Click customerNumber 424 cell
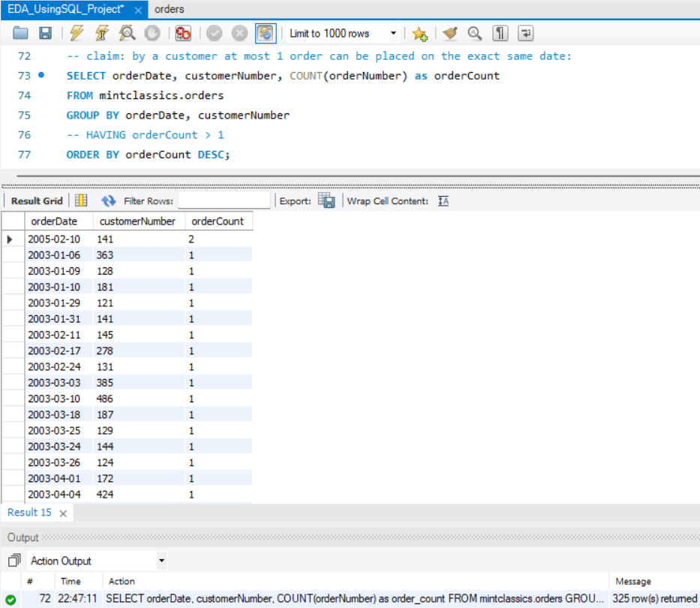The height and width of the screenshot is (608, 700). pyautogui.click(x=139, y=495)
